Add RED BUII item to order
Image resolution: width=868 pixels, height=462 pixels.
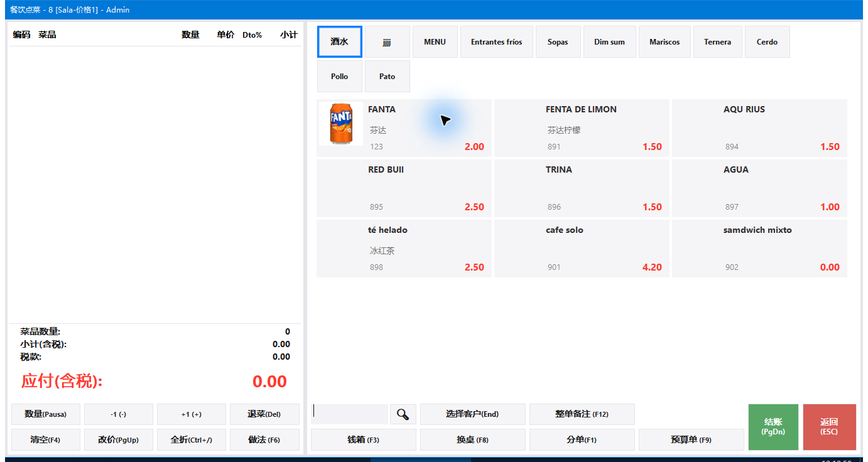coord(404,188)
